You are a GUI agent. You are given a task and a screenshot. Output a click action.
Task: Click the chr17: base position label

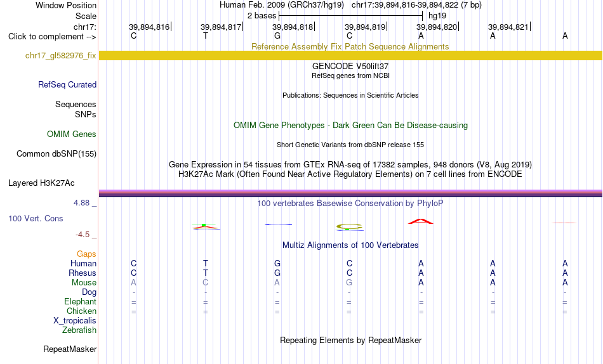click(x=85, y=27)
